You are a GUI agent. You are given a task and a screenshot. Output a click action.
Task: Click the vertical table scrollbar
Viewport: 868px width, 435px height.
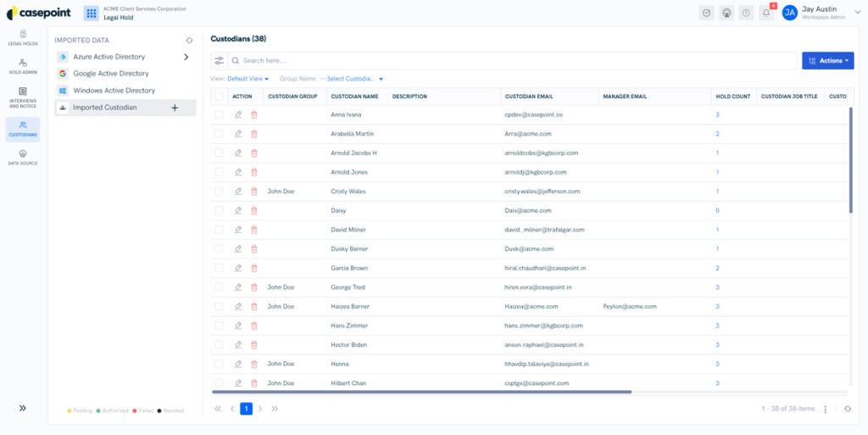[x=851, y=160]
